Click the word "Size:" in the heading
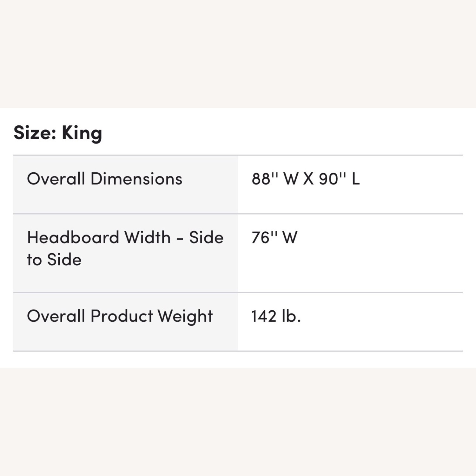The width and height of the screenshot is (476, 476). click(35, 133)
